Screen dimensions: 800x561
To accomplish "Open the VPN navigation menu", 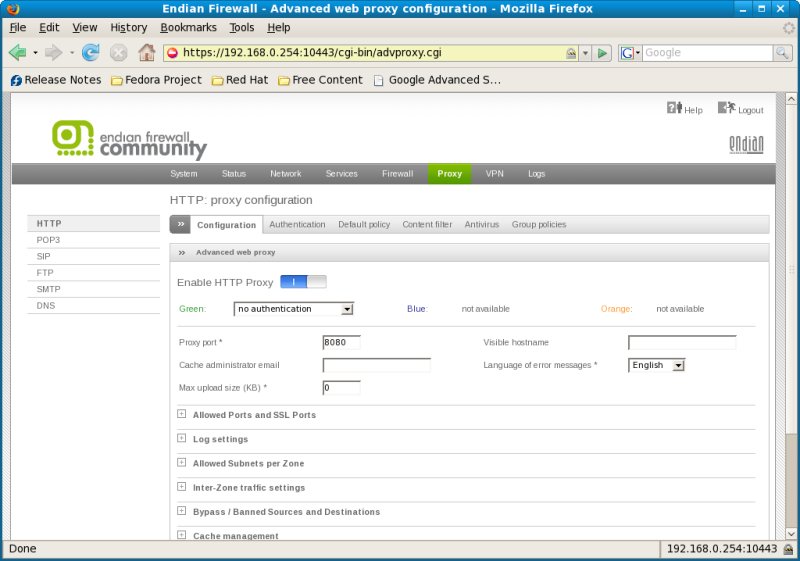I will point(494,174).
